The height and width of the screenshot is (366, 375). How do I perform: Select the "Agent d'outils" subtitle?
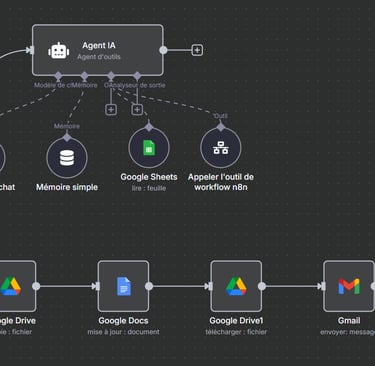(x=99, y=57)
